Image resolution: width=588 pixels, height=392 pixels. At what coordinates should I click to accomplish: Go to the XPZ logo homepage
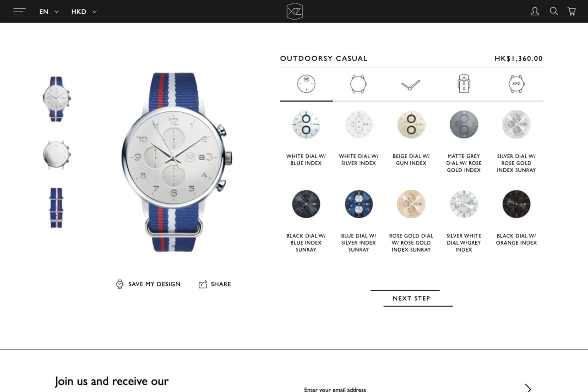coord(294,11)
